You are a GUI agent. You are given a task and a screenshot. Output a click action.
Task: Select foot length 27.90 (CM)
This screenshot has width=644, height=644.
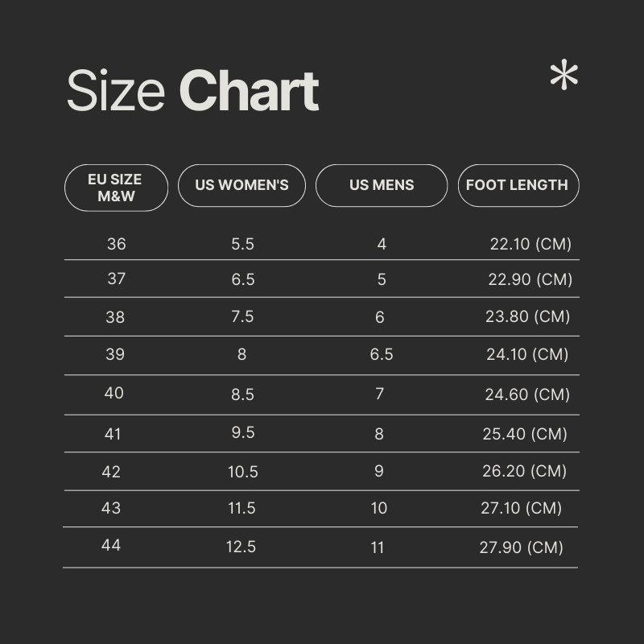(x=521, y=547)
